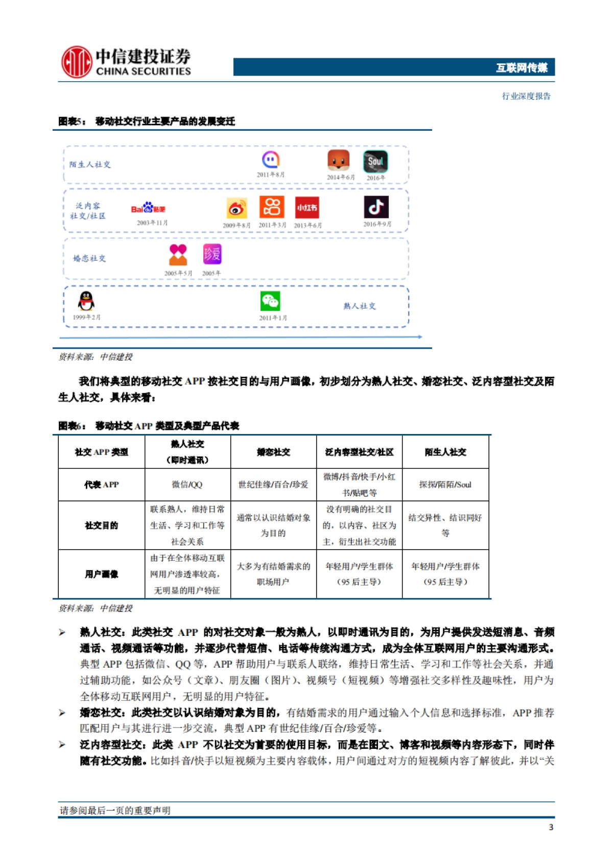Click the 互联网传媒 header banner text
The width and height of the screenshot is (613, 868).
[x=522, y=67]
